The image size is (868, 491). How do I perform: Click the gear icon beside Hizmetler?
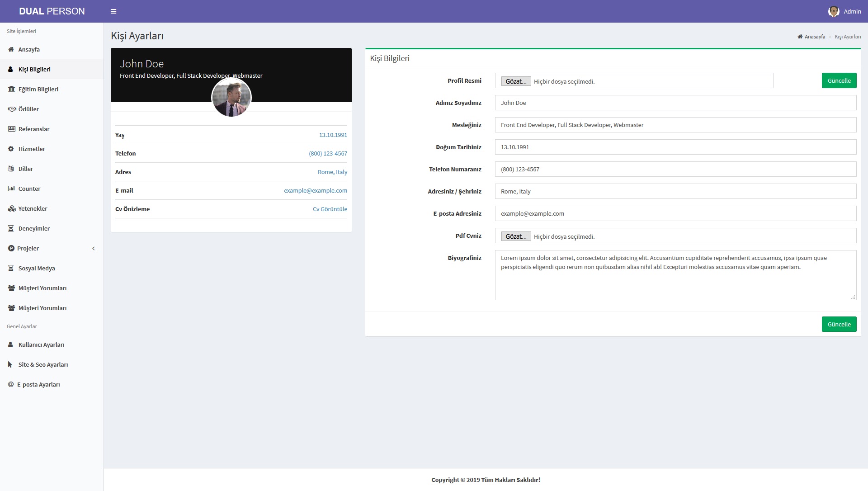pyautogui.click(x=11, y=149)
